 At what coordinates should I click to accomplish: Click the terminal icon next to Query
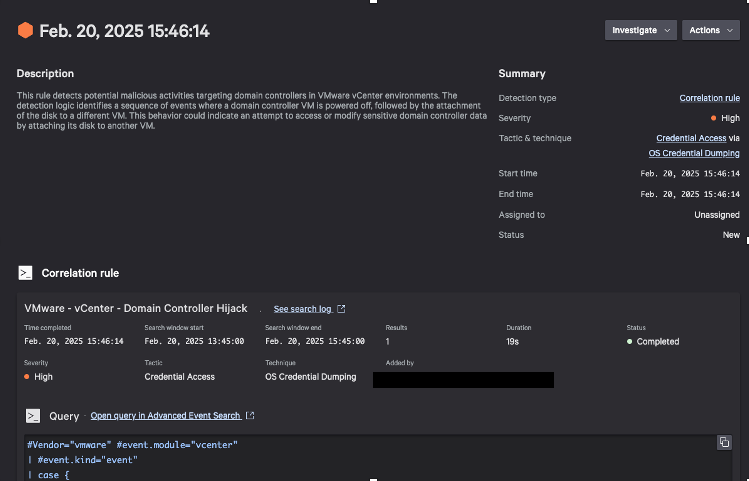pyautogui.click(x=33, y=415)
